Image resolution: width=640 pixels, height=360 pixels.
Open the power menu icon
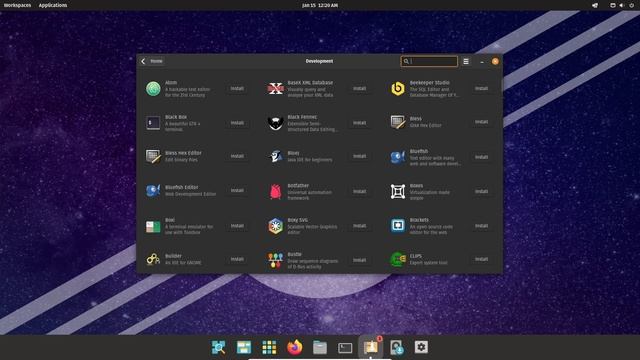tap(631, 5)
